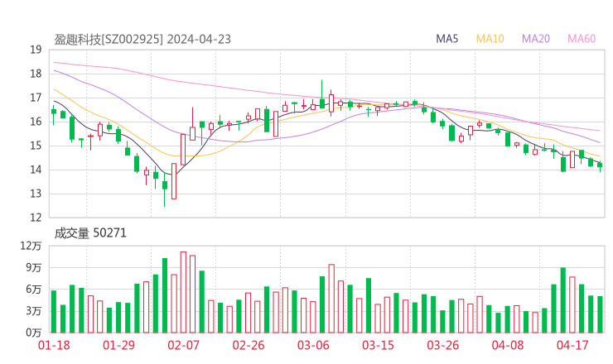Click the 01-29 date label
613x364 pixels.
tap(118, 345)
